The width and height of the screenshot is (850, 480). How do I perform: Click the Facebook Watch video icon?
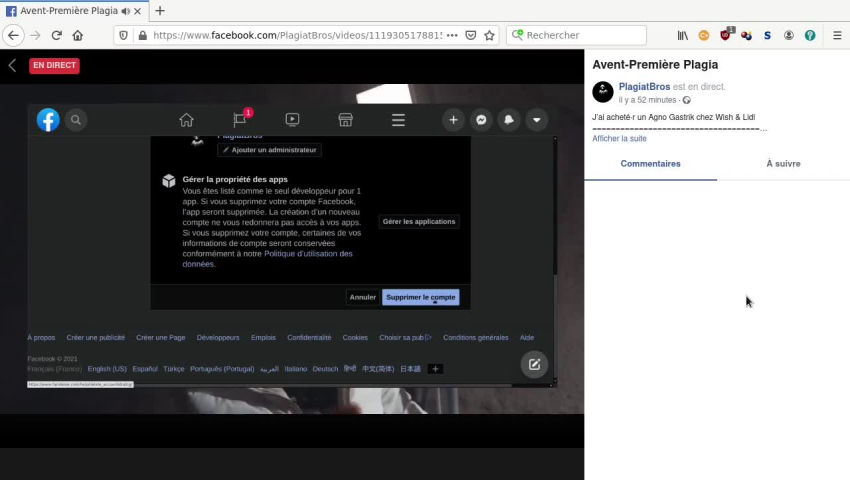[292, 120]
